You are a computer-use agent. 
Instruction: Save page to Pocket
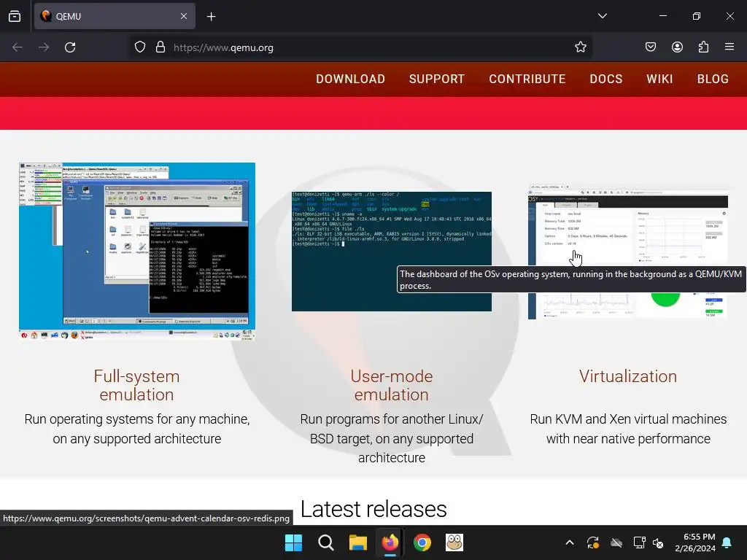(651, 47)
